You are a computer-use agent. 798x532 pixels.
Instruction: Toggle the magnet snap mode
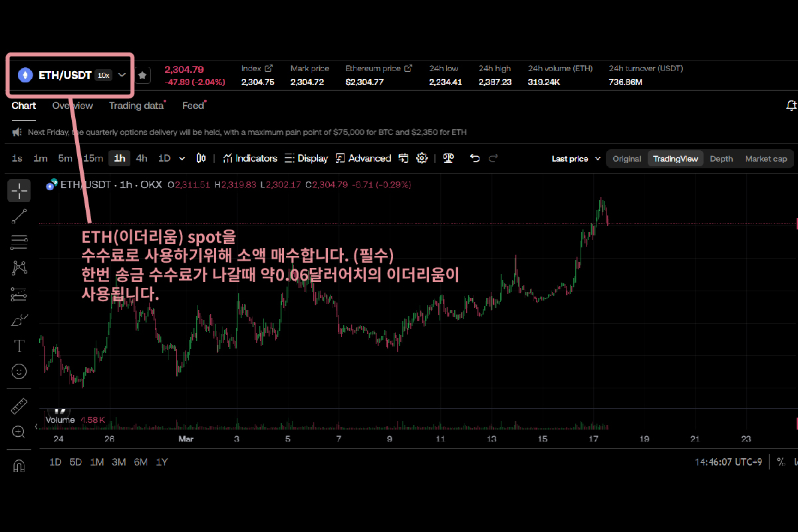point(19,465)
